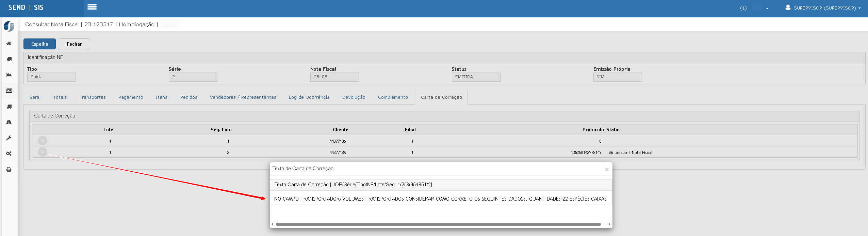Open the wrench tools icon
This screenshot has width=868, height=236.
click(9, 138)
